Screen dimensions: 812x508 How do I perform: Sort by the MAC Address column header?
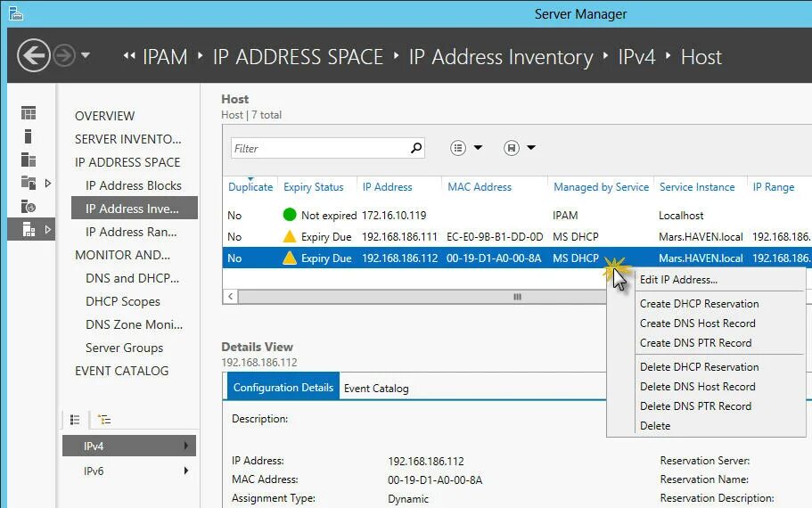click(480, 187)
